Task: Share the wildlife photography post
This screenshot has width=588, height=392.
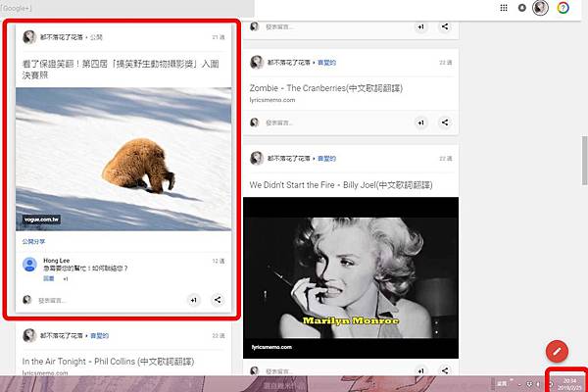Action: tap(218, 300)
